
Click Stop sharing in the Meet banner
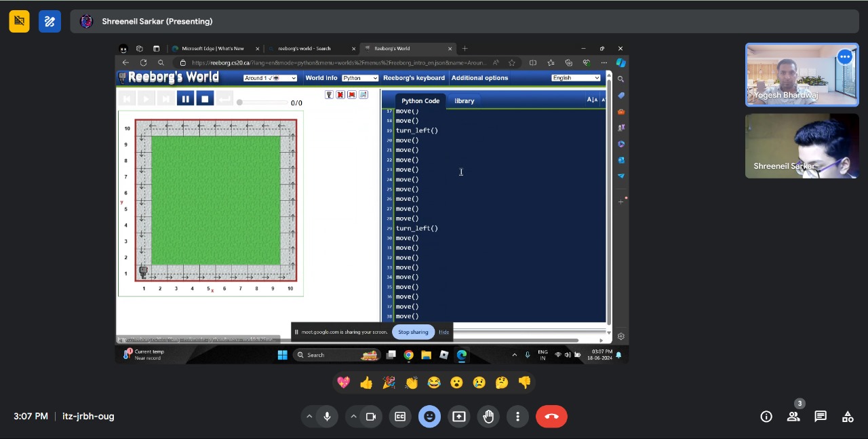coord(413,332)
